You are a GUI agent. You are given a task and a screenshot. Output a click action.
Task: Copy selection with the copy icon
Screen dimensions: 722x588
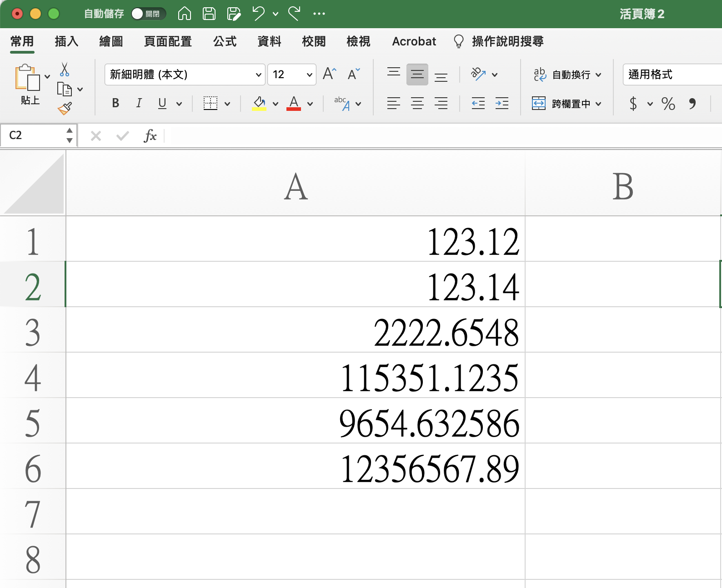pyautogui.click(x=65, y=89)
